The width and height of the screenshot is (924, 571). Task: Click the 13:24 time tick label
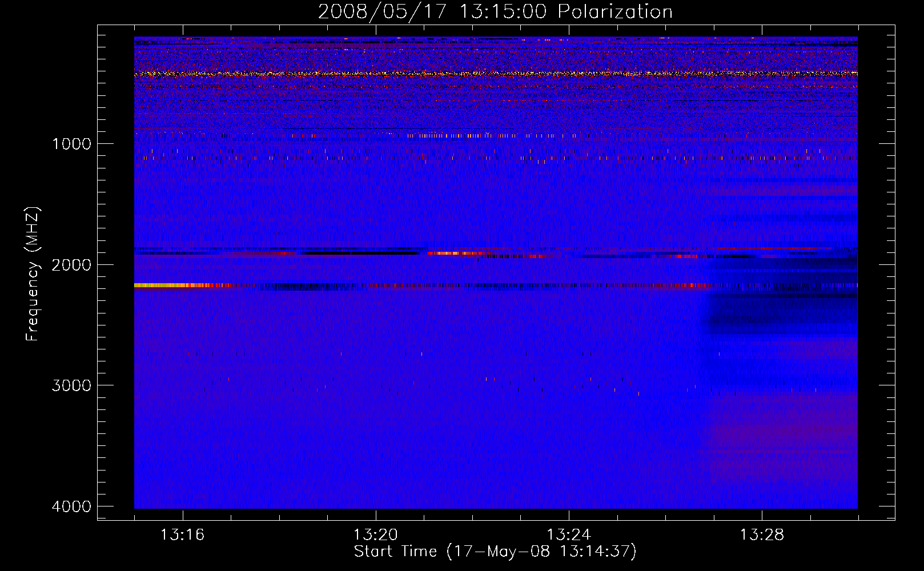(569, 535)
